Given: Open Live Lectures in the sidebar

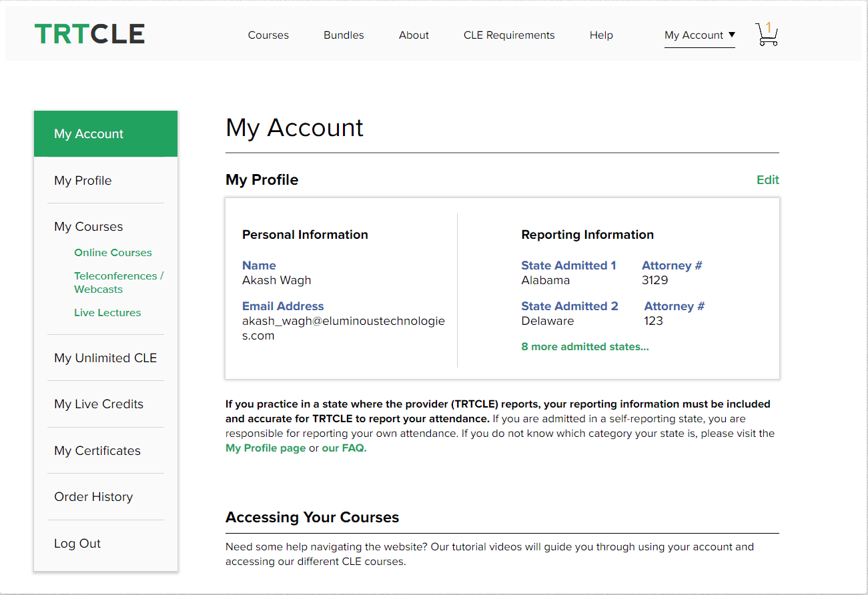Looking at the screenshot, I should 107,312.
